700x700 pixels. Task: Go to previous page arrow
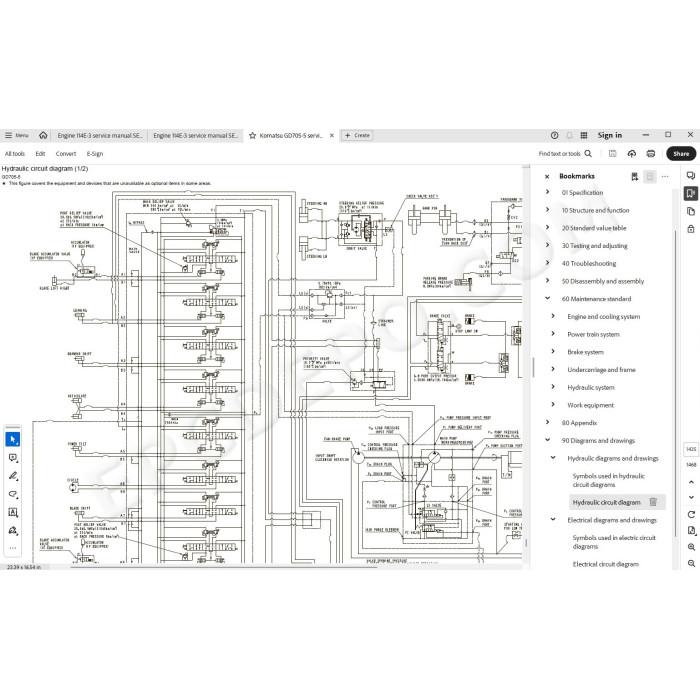[x=691, y=482]
